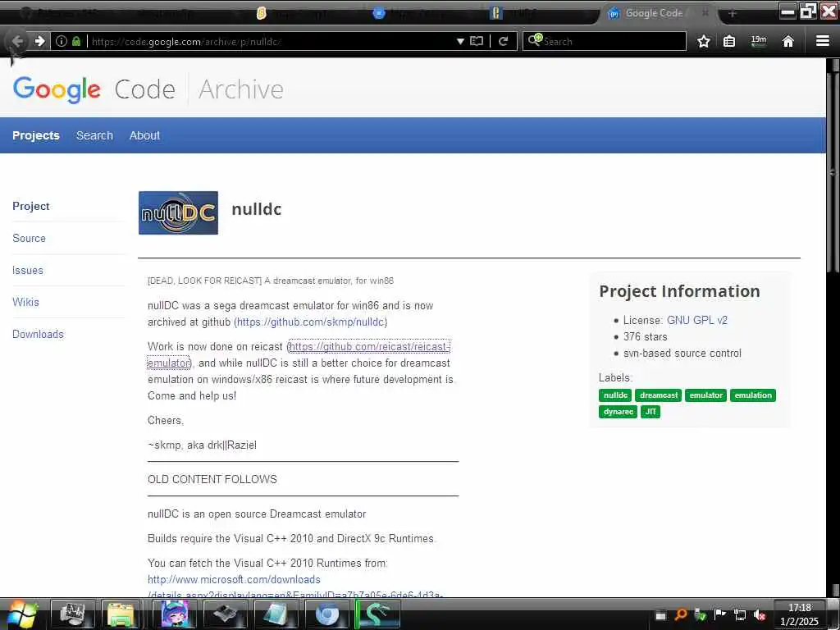The height and width of the screenshot is (630, 840).
Task: Click the 19m toolbar extension icon
Action: 759,41
